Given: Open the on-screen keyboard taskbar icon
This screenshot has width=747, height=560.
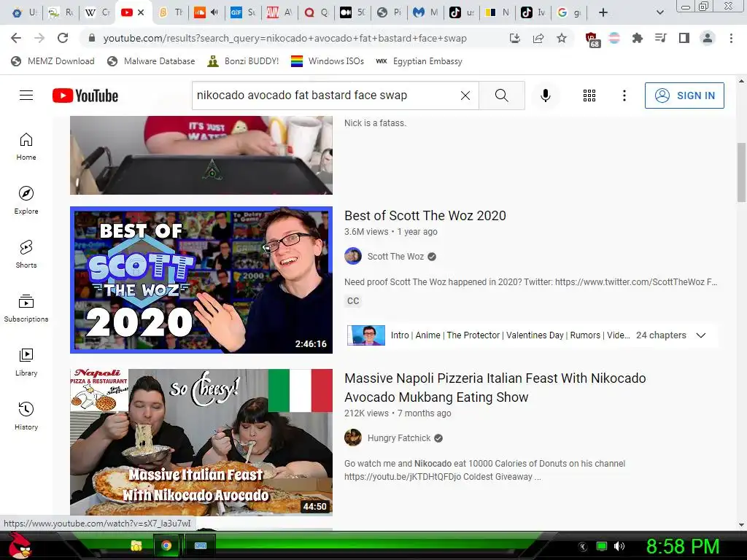Looking at the screenshot, I should pos(201,545).
